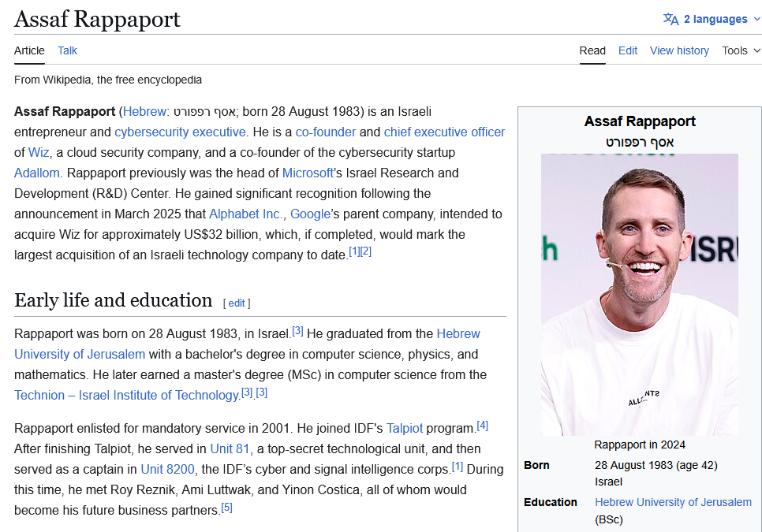Open the Google link

point(310,214)
